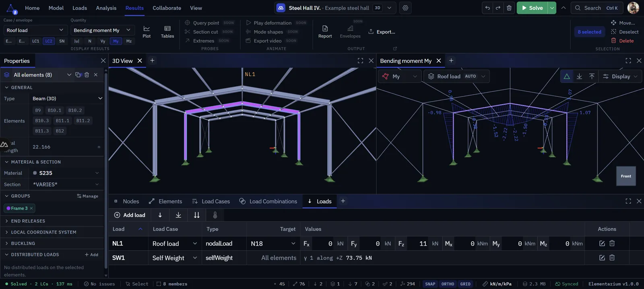Maximize the 3D View panel
This screenshot has height=289, width=644.
point(360,60)
